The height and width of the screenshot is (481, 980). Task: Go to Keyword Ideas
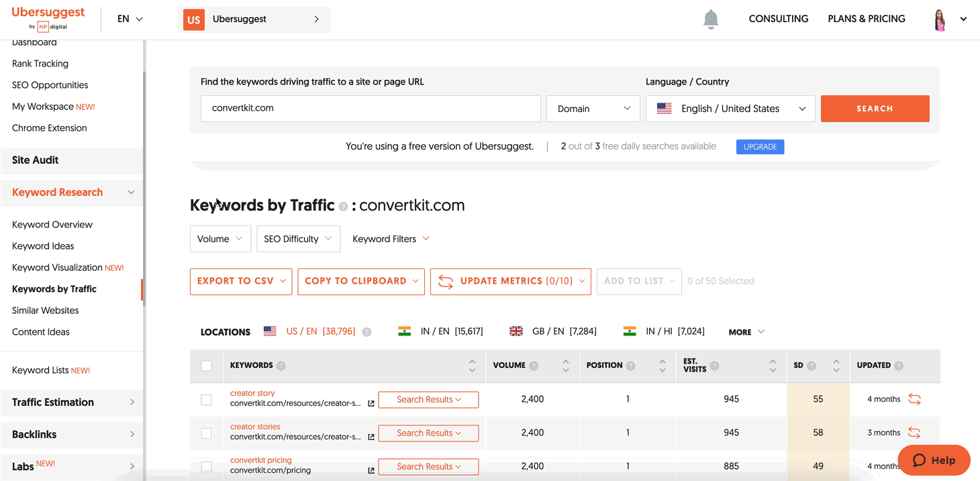click(43, 246)
